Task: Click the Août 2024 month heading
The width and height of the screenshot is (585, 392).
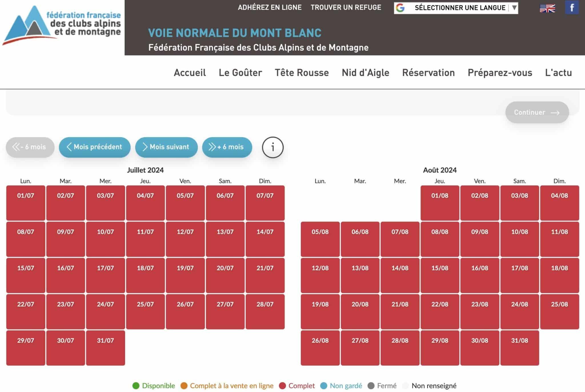Action: tap(440, 170)
